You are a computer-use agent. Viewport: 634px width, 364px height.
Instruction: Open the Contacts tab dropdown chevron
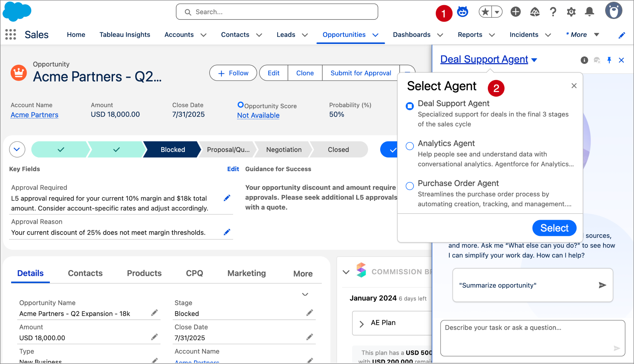pos(259,35)
